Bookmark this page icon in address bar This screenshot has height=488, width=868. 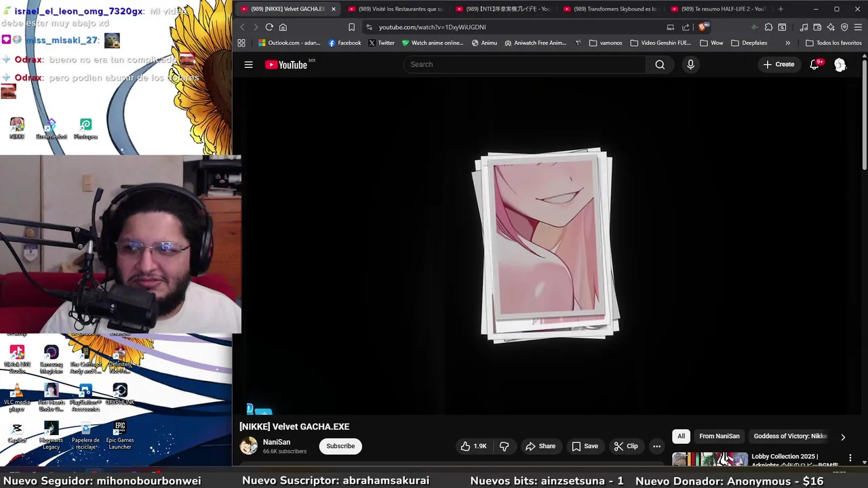tap(351, 27)
